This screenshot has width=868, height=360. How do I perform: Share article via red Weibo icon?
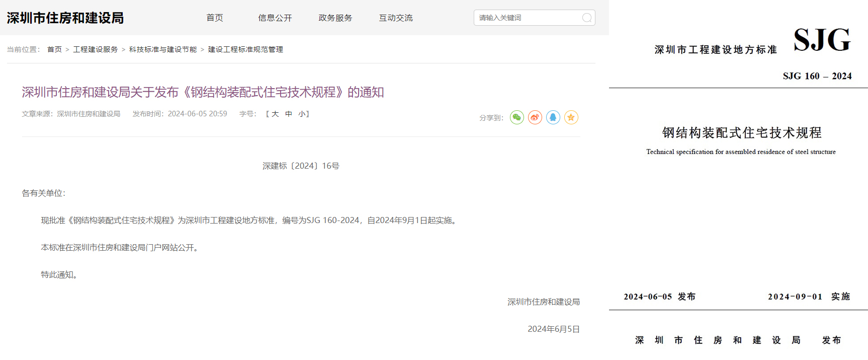tap(535, 117)
